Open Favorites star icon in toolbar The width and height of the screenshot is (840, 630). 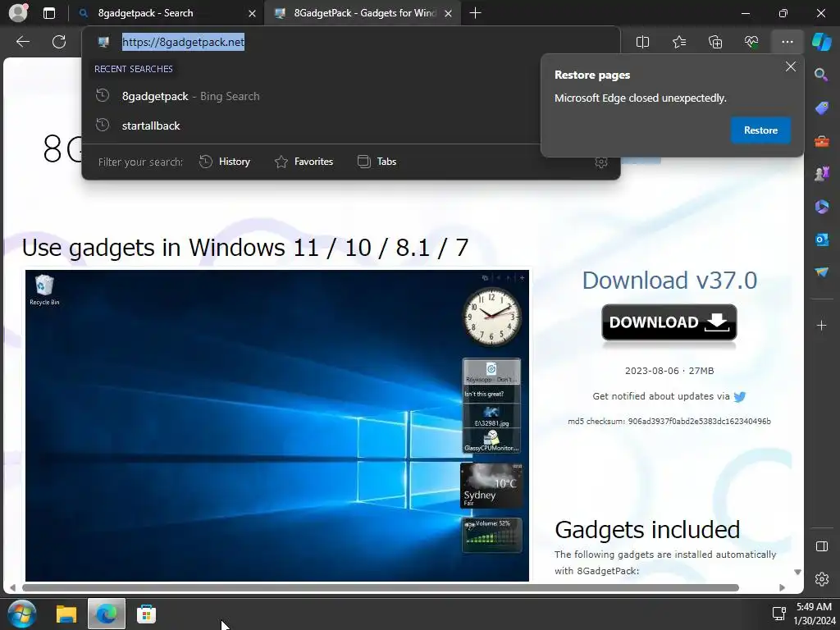678,42
